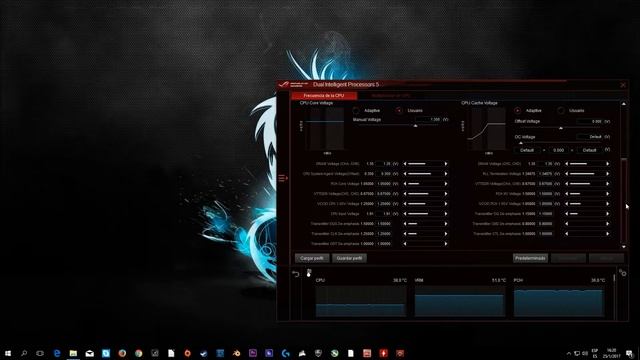Click the DRAM Voltage (CHA, CHB) input field
Image resolution: width=640 pixels, height=360 pixels.
coord(383,164)
